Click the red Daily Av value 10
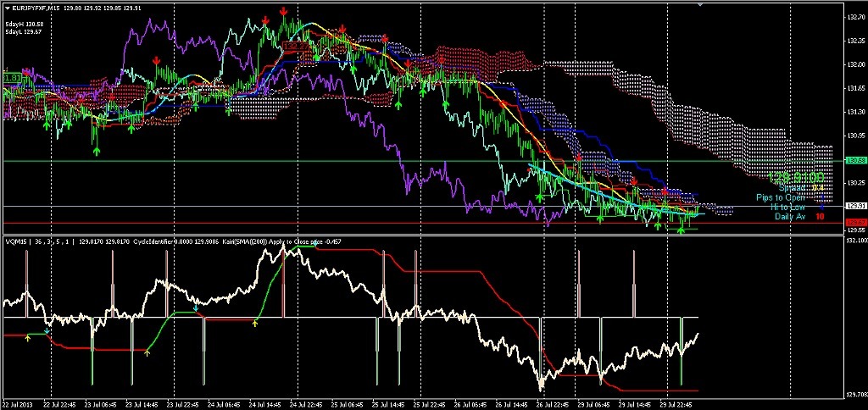 tap(820, 216)
